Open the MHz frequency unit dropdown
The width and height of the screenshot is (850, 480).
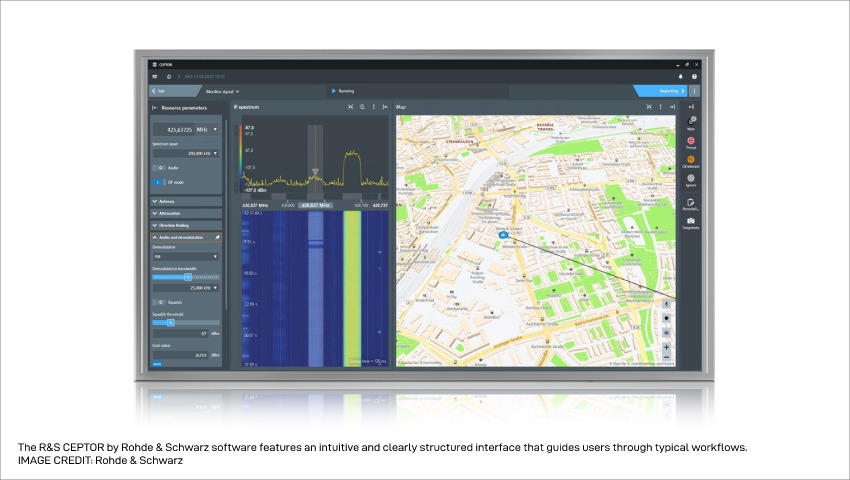[x=207, y=130]
